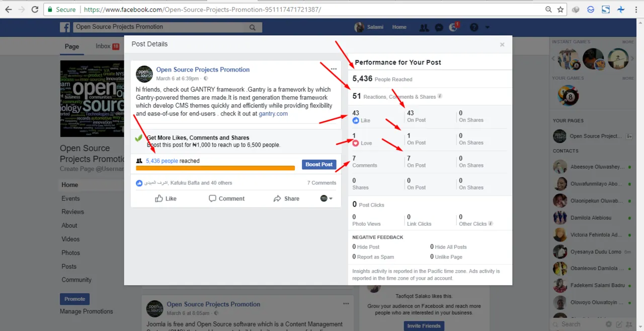The width and height of the screenshot is (644, 331).
Task: Like the GANTRY framework post
Action: (x=166, y=198)
